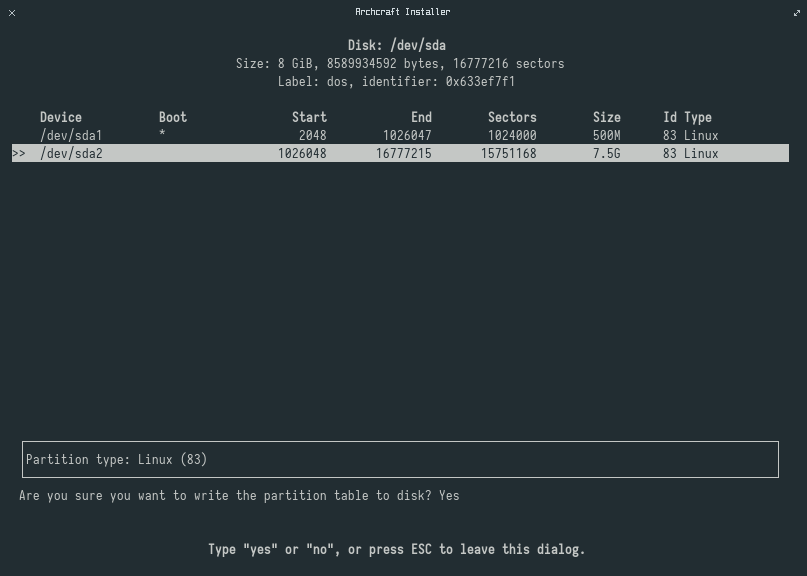Viewport: 807px width, 576px height.
Task: Click the Id Type column header
Action: pyautogui.click(x=688, y=117)
